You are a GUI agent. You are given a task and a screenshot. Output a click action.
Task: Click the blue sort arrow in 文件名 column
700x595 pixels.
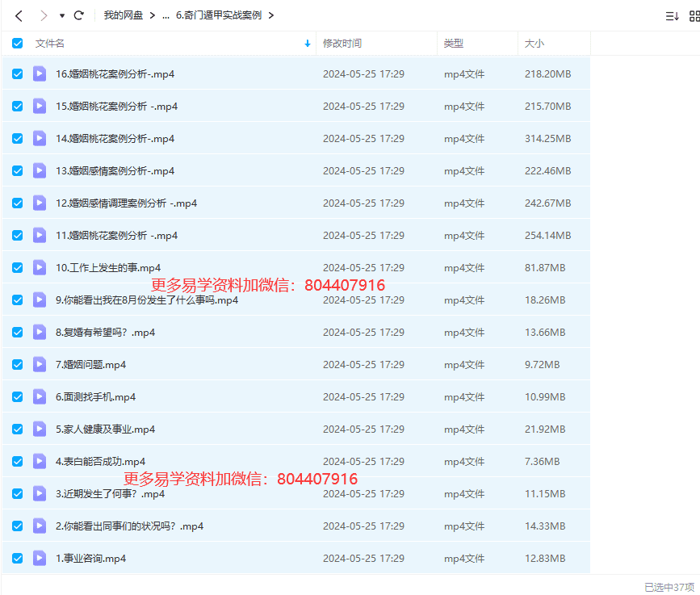coord(307,44)
